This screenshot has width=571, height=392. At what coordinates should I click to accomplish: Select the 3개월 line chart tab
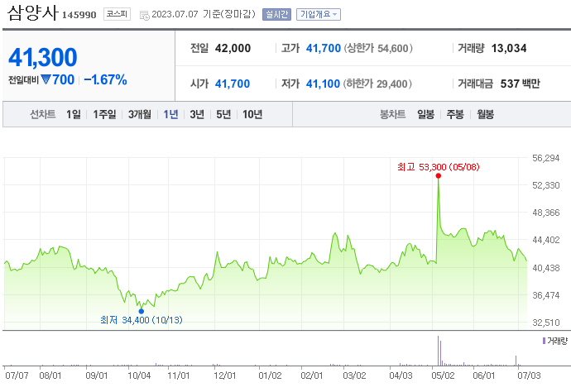[x=140, y=114]
